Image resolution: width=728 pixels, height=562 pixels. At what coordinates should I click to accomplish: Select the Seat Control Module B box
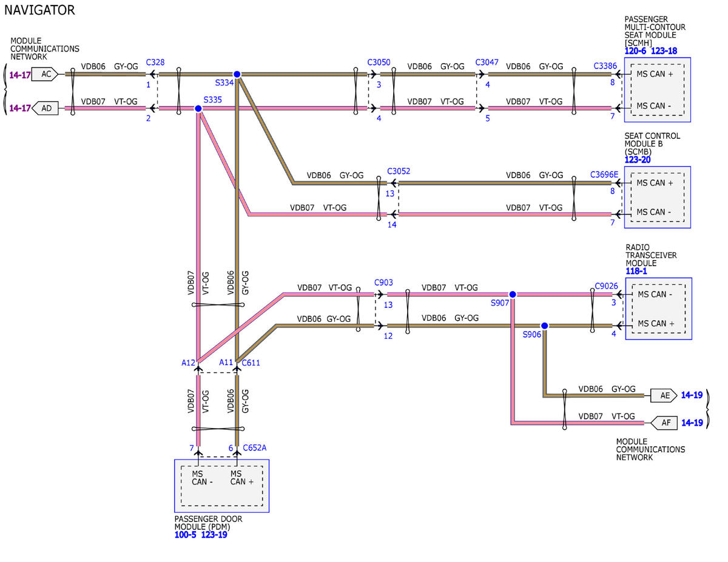coord(657,197)
